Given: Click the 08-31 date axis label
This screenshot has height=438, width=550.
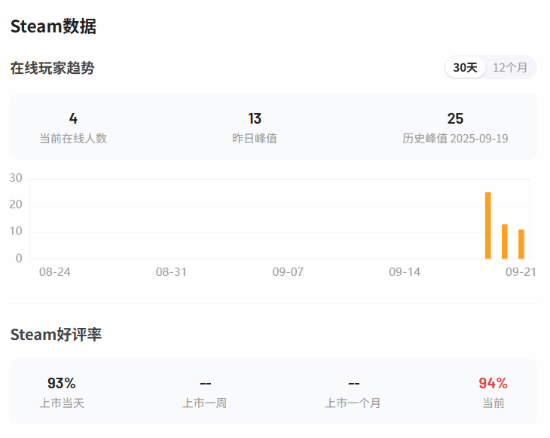Looking at the screenshot, I should pos(171,272).
